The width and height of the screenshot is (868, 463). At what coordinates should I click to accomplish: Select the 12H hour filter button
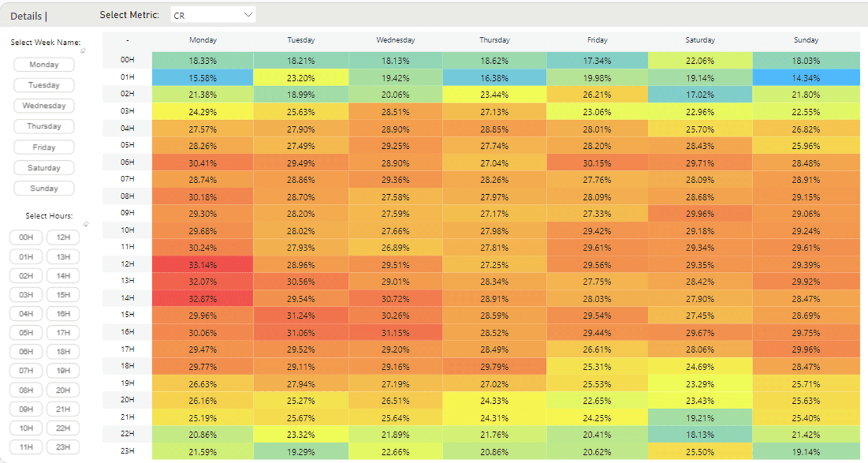pyautogui.click(x=63, y=237)
